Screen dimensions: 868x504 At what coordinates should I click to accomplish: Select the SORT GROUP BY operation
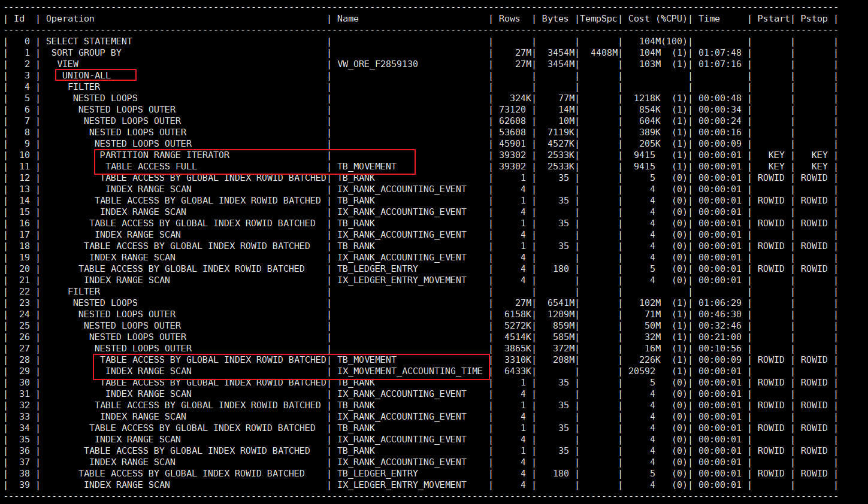coord(86,53)
